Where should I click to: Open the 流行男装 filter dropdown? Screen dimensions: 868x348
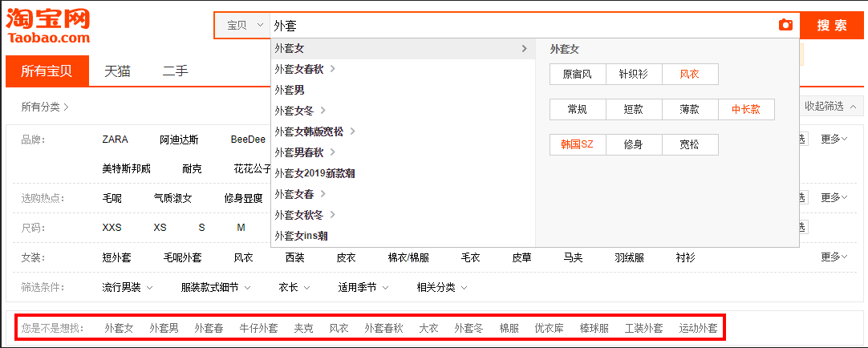(128, 288)
